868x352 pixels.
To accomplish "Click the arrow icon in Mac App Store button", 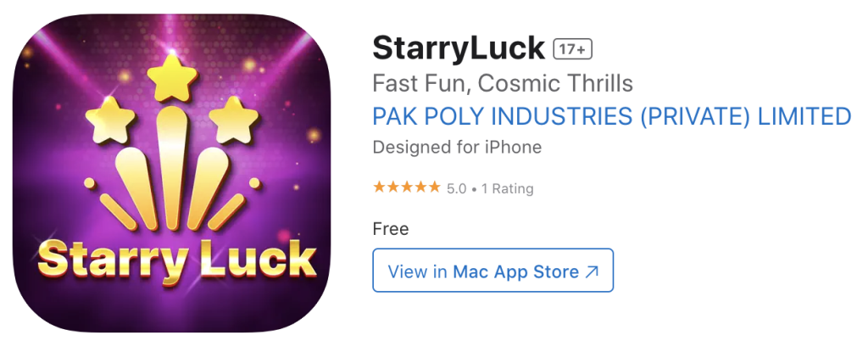I will pos(592,271).
